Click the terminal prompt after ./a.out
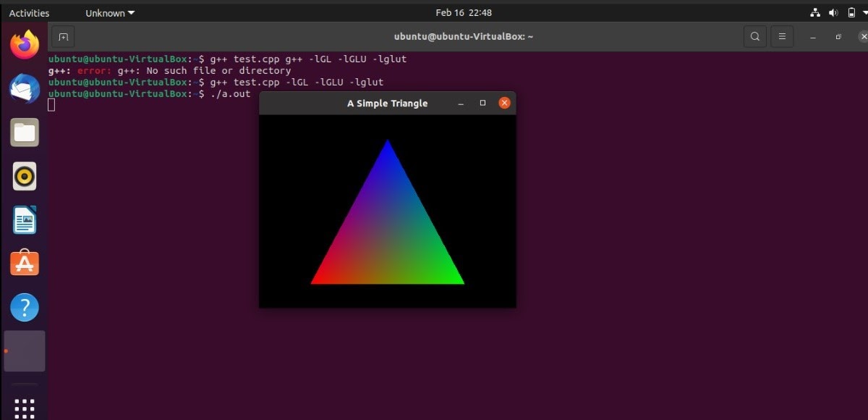The width and height of the screenshot is (868, 420). (51, 104)
